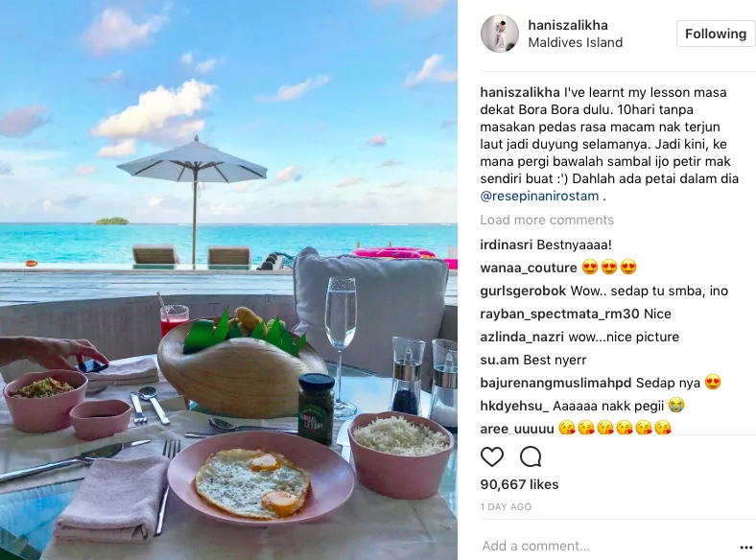Open the three-dots more options menu
Image resolution: width=756 pixels, height=560 pixels.
click(745, 548)
